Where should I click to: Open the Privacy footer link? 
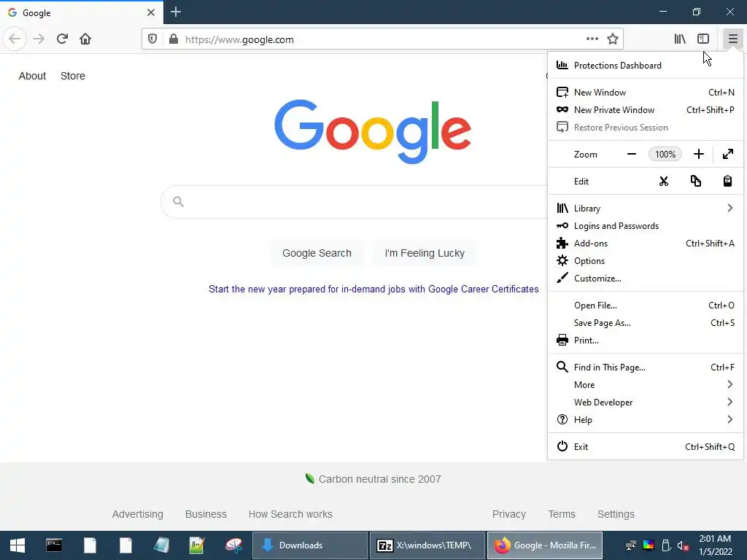[509, 515]
